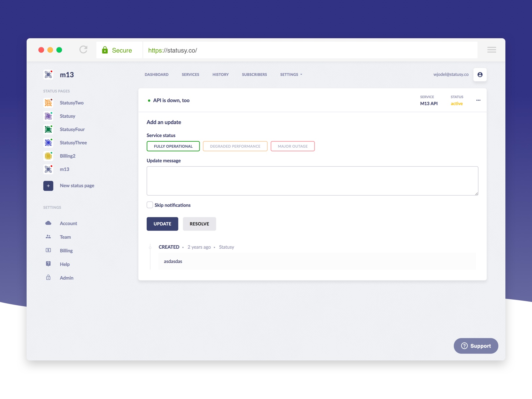532x399 pixels.
Task: Expand the Settings dropdown in top nav
Action: 291,74
